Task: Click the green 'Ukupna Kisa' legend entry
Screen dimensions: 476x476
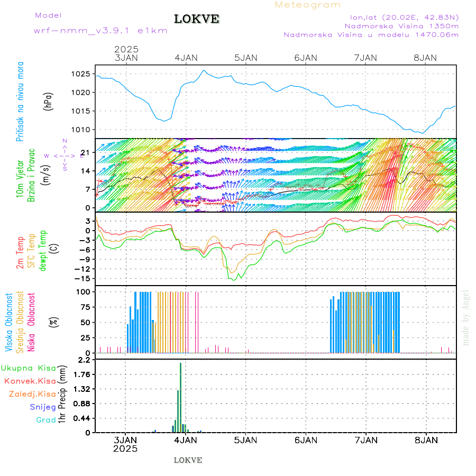Action: [29, 368]
